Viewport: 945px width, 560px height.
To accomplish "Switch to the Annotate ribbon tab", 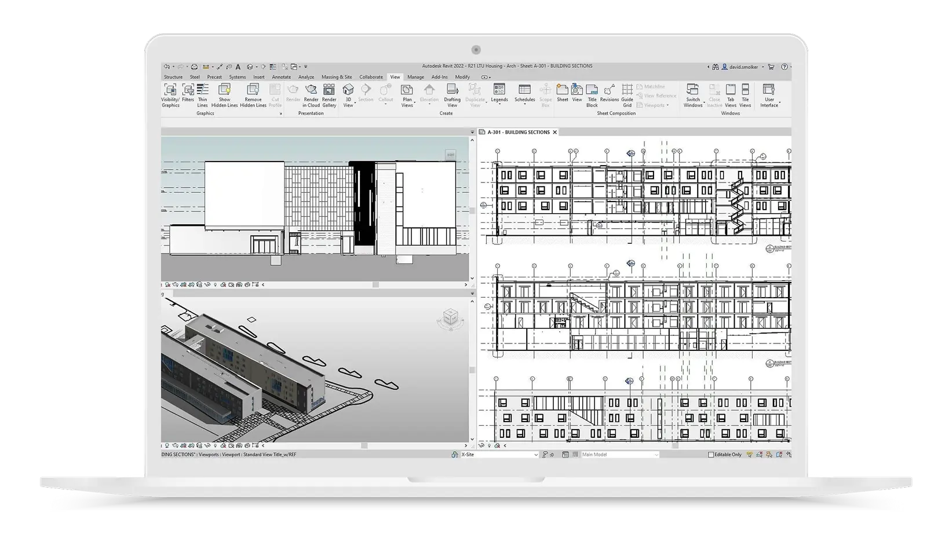I will pos(282,77).
